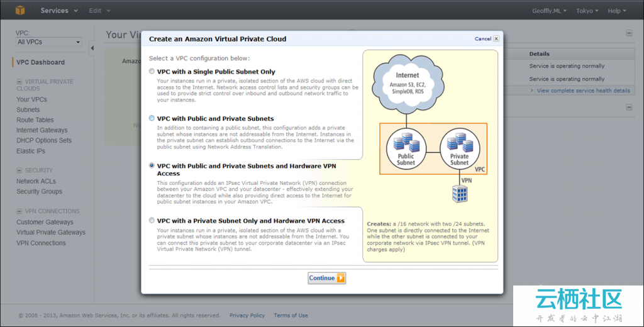This screenshot has width=644, height=327.
Task: Open View complete service health details
Action: pyautogui.click(x=583, y=91)
